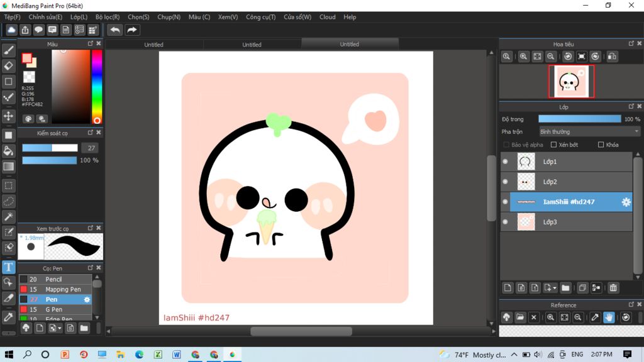Open the Chỉnh sửa(E) menu
The height and width of the screenshot is (362, 644).
click(45, 17)
